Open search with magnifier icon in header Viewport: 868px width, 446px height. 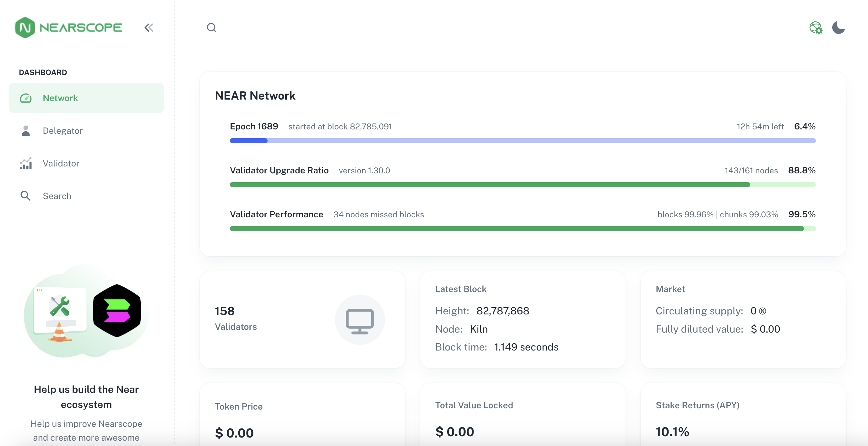211,28
